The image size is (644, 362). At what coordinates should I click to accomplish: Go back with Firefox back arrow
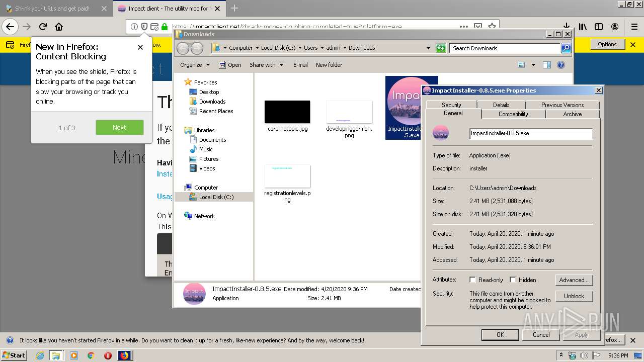pyautogui.click(x=10, y=27)
